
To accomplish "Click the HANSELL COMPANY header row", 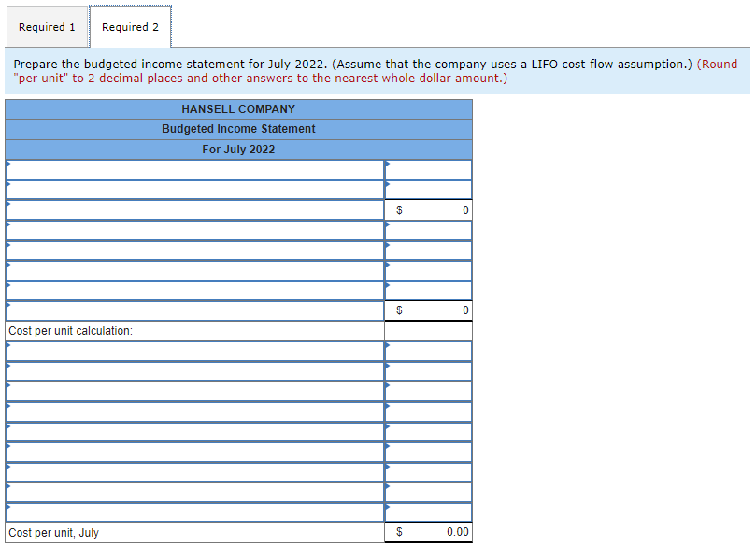I will click(x=239, y=108).
